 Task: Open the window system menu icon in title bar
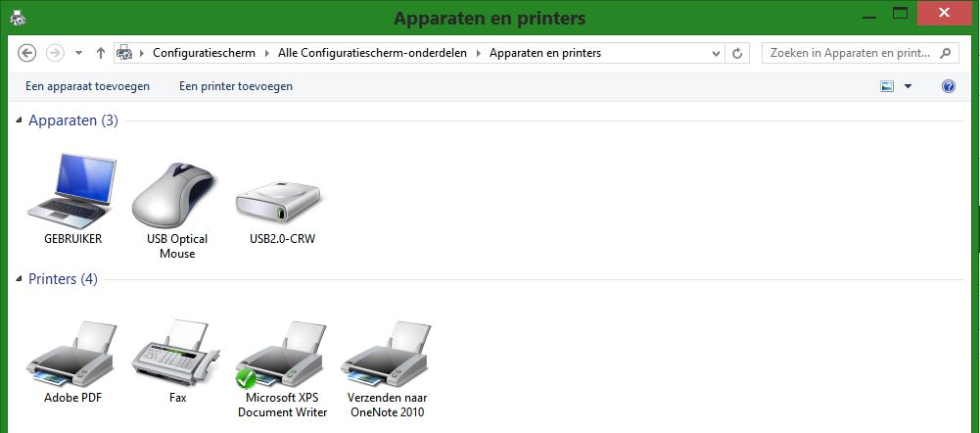tap(18, 18)
